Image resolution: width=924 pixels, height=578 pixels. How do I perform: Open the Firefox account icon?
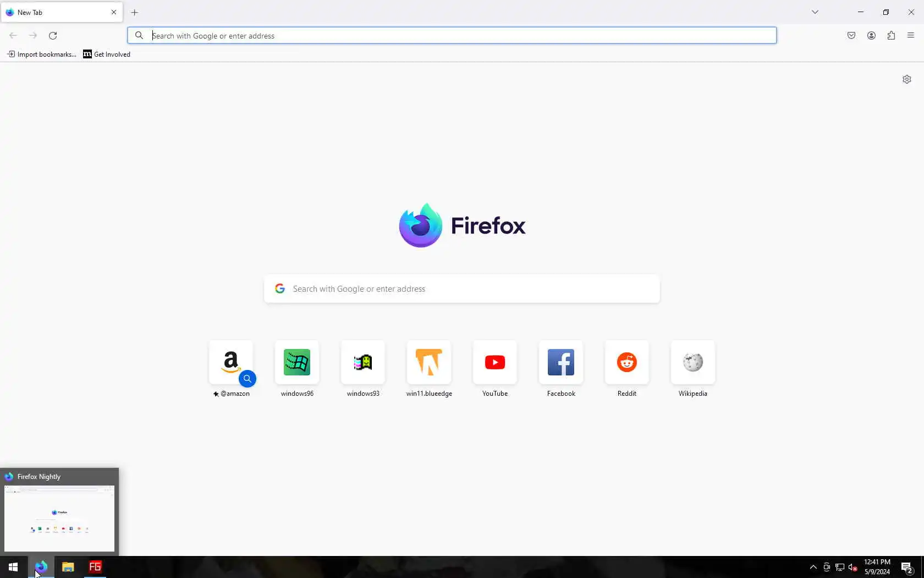[x=871, y=35]
